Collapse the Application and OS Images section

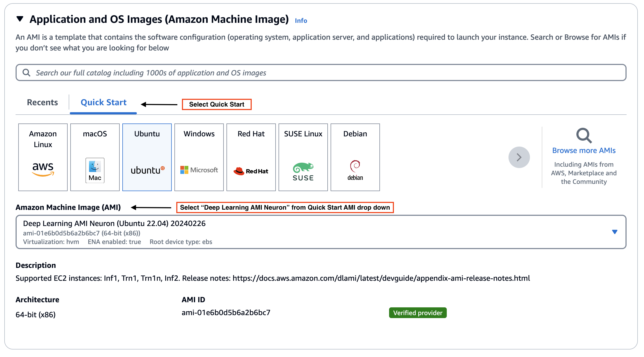[20, 19]
